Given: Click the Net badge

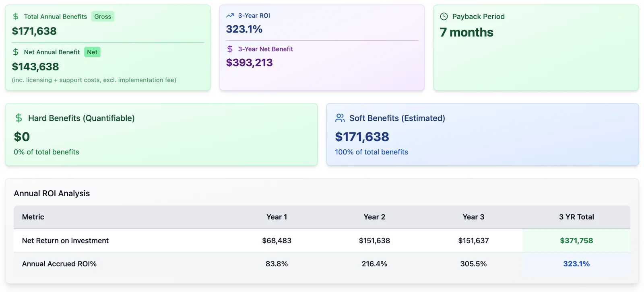Looking at the screenshot, I should [92, 52].
